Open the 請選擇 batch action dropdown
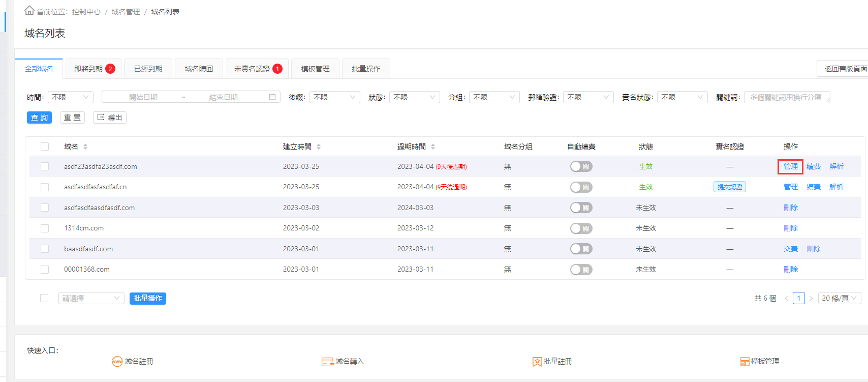Screen dimensions: 868x382 [91, 298]
